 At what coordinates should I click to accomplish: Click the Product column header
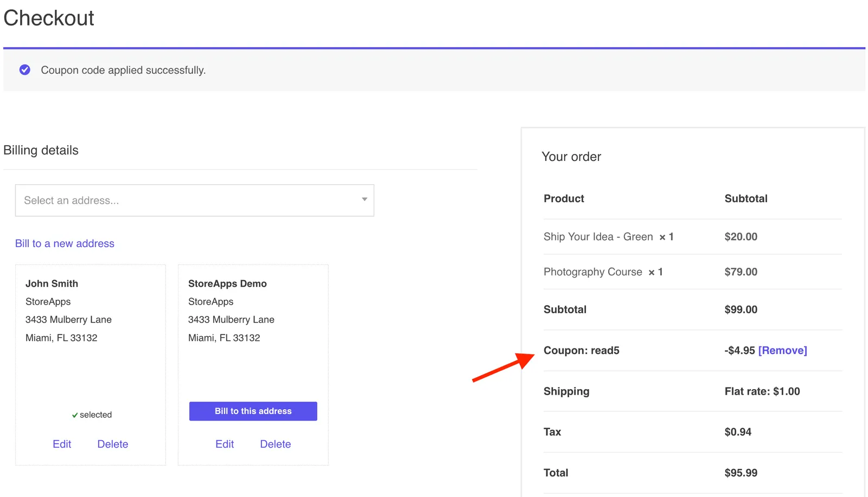564,198
